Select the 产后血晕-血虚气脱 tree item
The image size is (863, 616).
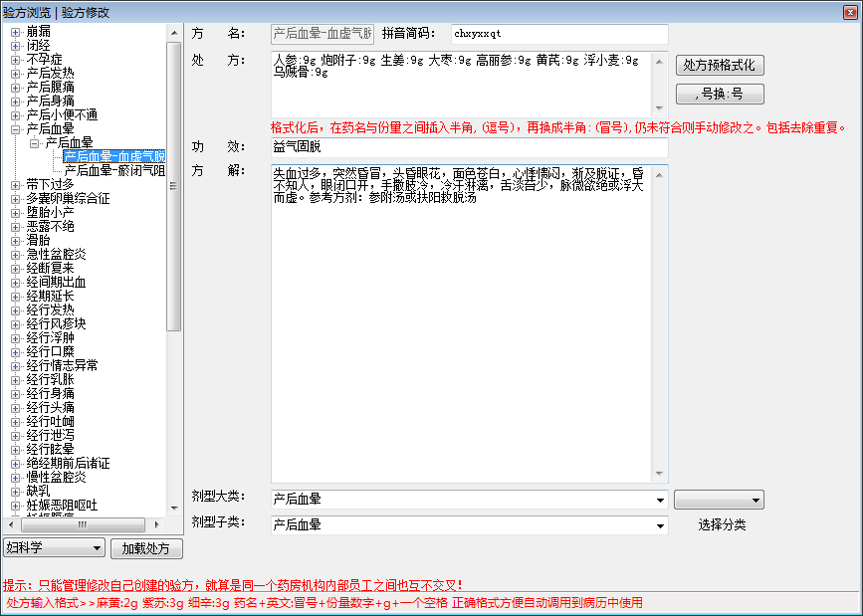(x=114, y=156)
